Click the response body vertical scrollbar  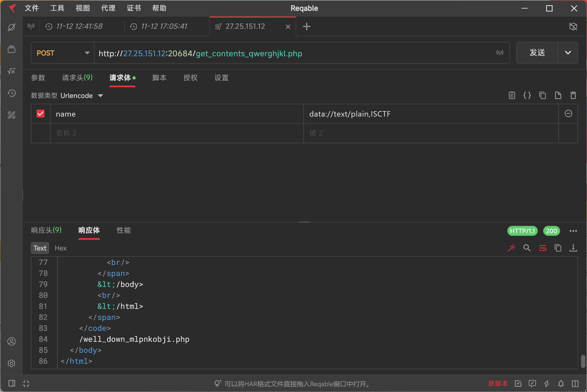click(x=583, y=361)
